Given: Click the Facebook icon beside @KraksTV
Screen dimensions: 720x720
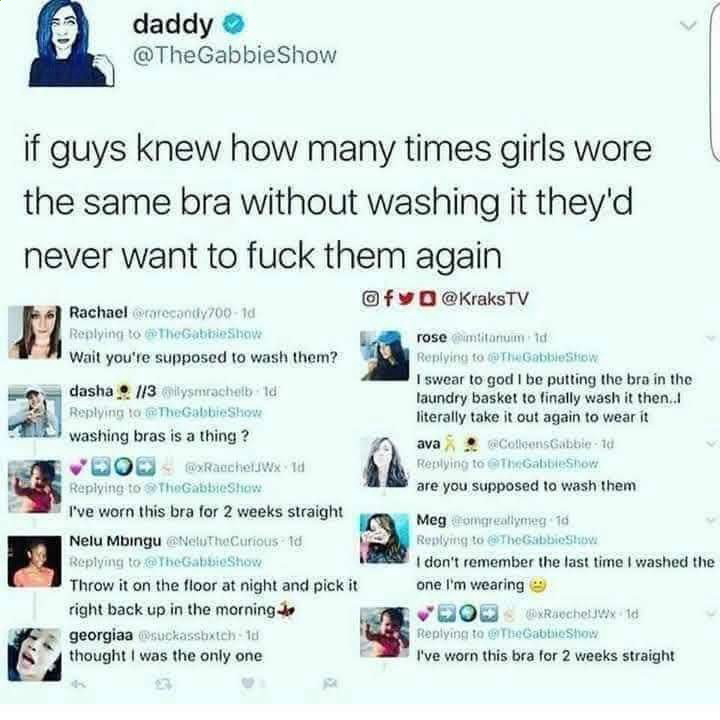Looking at the screenshot, I should pyautogui.click(x=388, y=299).
